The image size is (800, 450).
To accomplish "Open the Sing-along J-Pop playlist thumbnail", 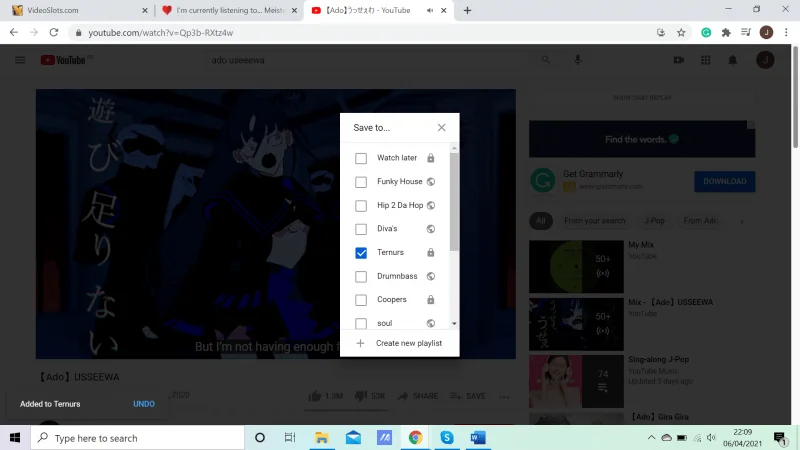I will (x=576, y=382).
